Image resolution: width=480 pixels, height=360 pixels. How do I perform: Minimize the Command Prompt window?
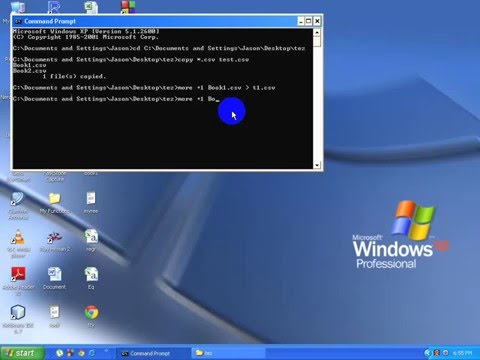301,21
